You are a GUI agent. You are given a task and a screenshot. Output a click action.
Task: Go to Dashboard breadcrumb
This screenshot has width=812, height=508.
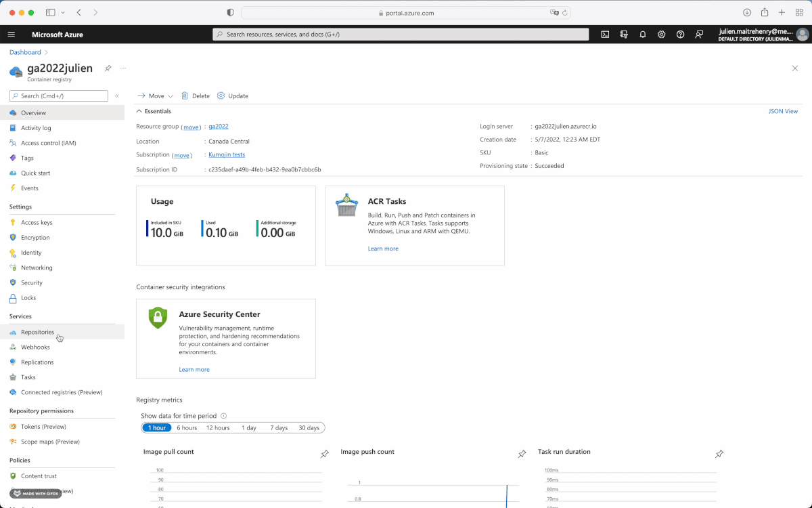(25, 52)
